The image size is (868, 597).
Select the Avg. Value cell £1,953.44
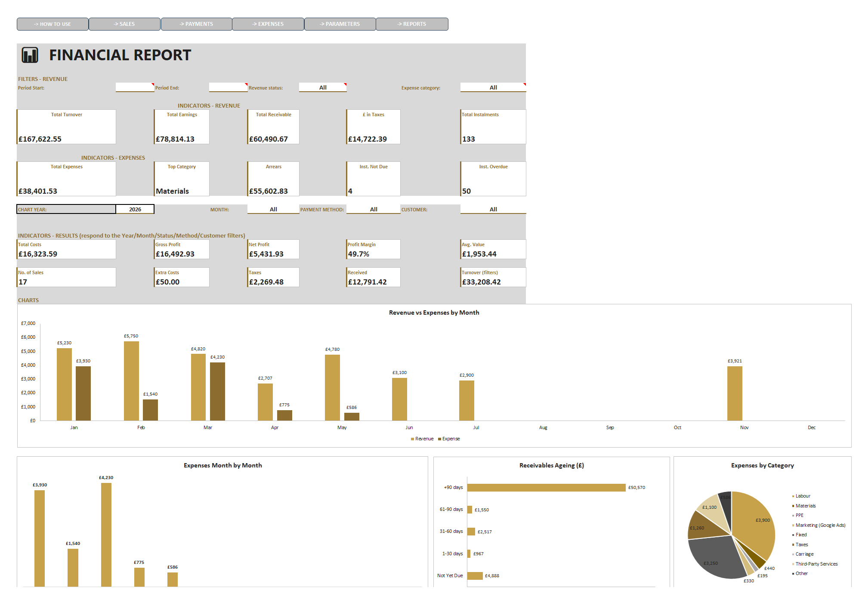point(479,254)
